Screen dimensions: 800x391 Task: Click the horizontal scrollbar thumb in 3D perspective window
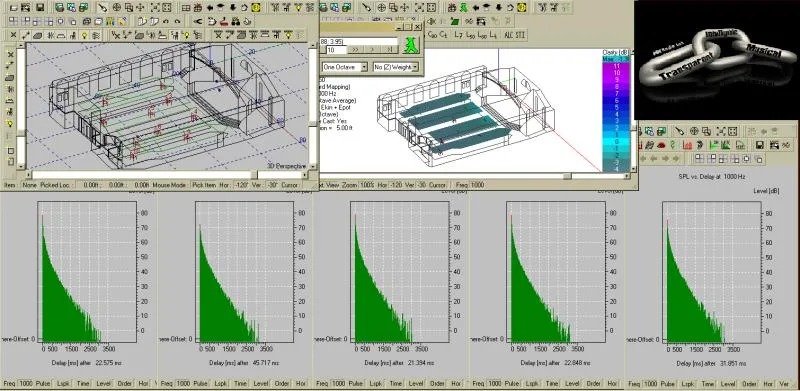(x=254, y=175)
